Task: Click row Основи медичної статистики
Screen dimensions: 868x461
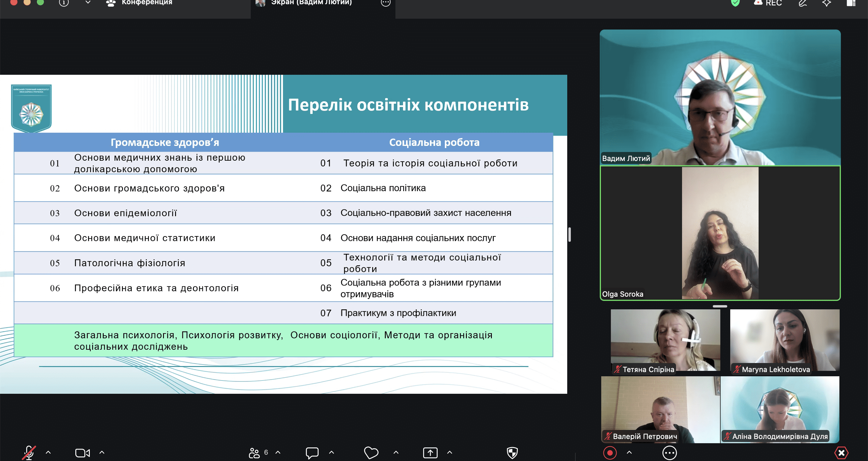Action: (x=145, y=238)
